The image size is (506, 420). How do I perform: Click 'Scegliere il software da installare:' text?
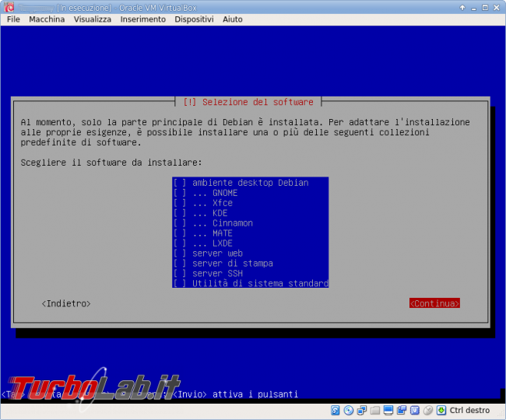pyautogui.click(x=111, y=163)
